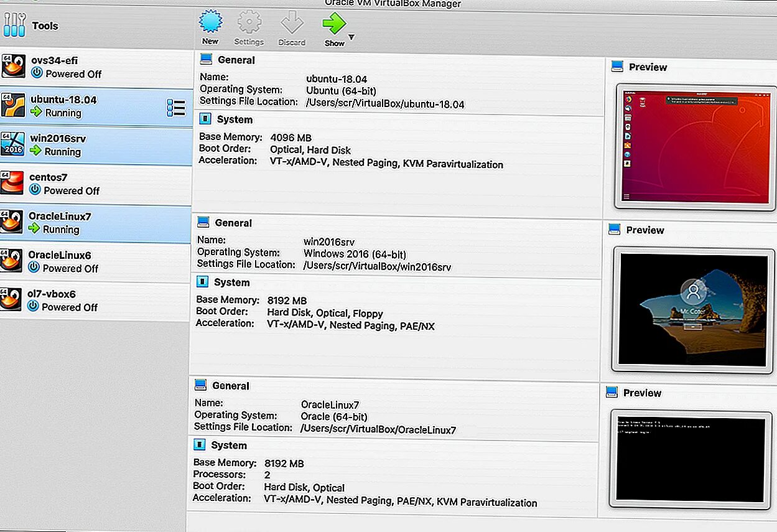The image size is (777, 532).
Task: Click 4096 MB base memory value
Action: tap(291, 138)
